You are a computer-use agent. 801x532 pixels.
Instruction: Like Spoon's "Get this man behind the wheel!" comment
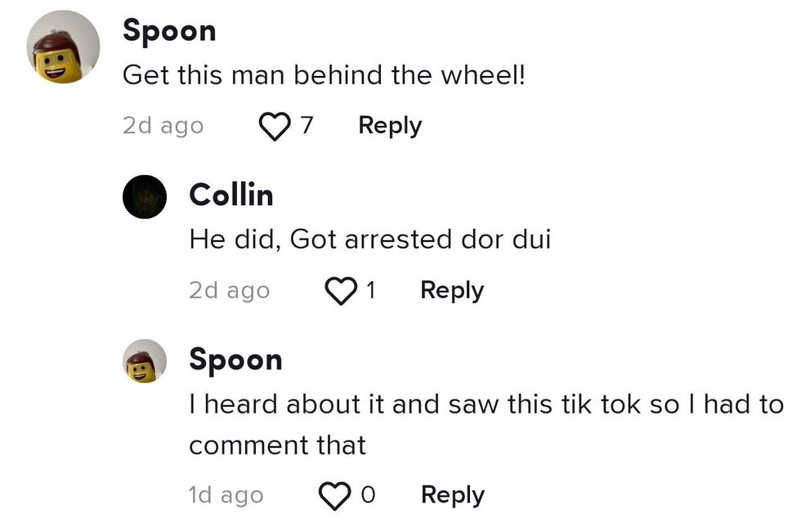[275, 126]
